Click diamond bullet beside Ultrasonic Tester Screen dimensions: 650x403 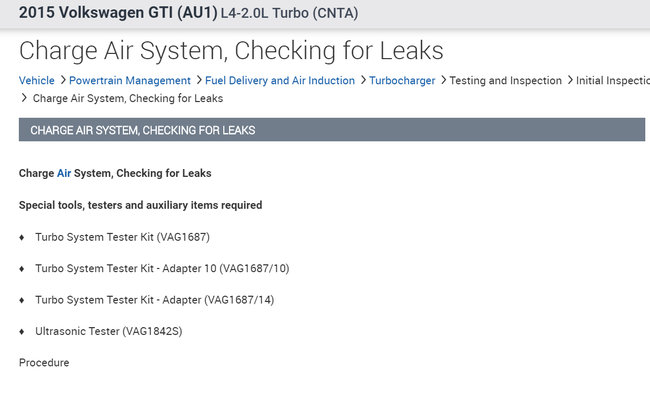click(22, 330)
